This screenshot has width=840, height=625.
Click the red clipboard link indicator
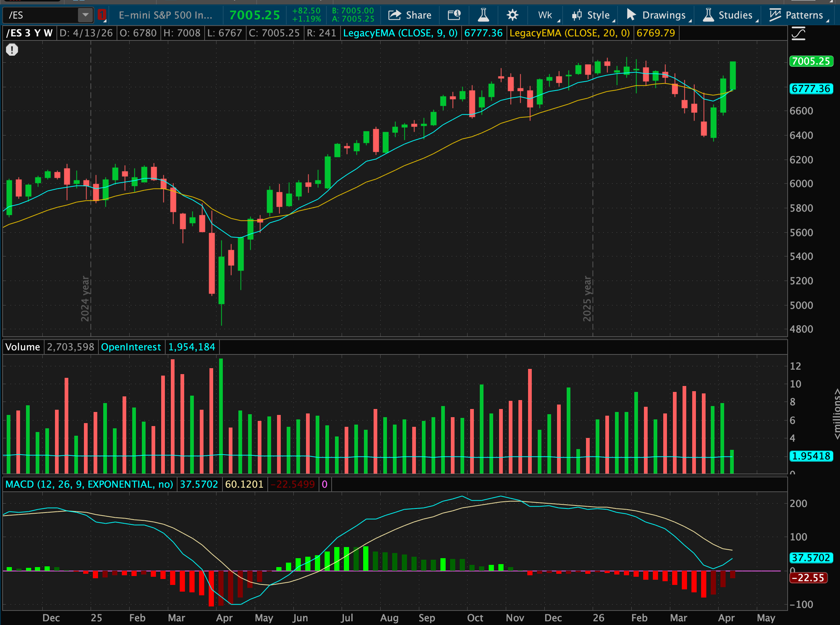click(x=101, y=15)
